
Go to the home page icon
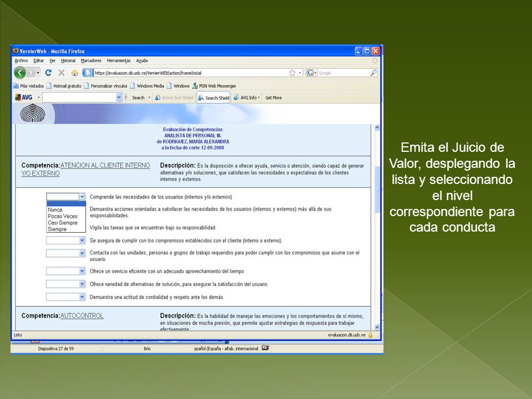74,73
